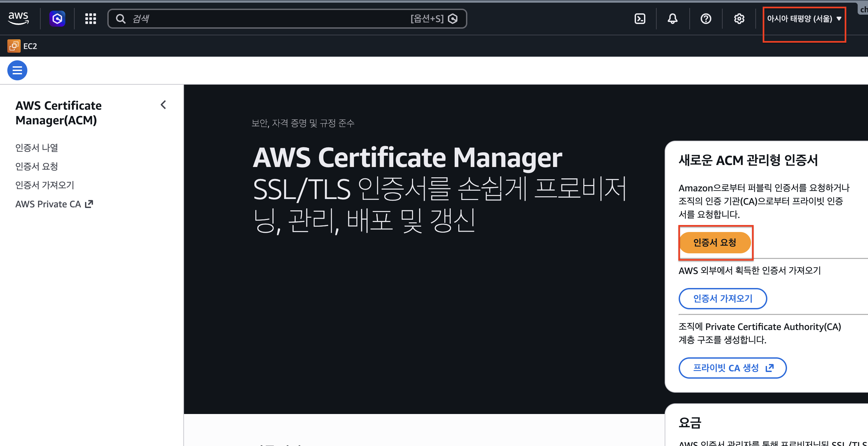Open the services grid menu
This screenshot has height=446, width=868.
90,19
